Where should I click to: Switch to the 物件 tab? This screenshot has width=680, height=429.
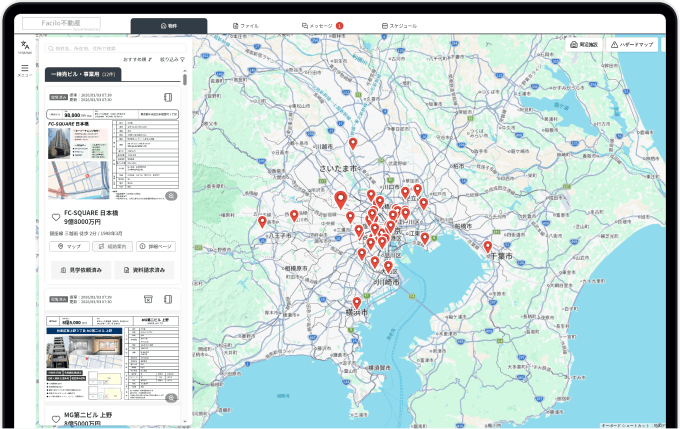pos(169,26)
